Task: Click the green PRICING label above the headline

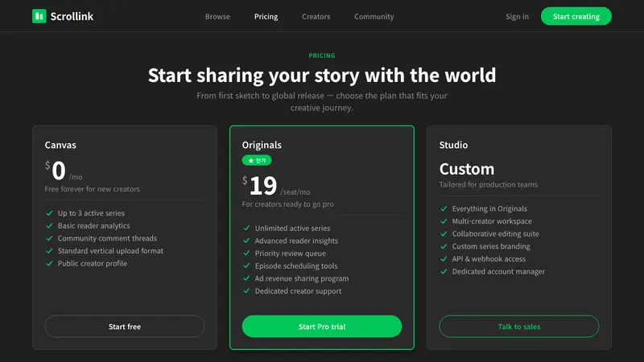Action: coord(322,56)
